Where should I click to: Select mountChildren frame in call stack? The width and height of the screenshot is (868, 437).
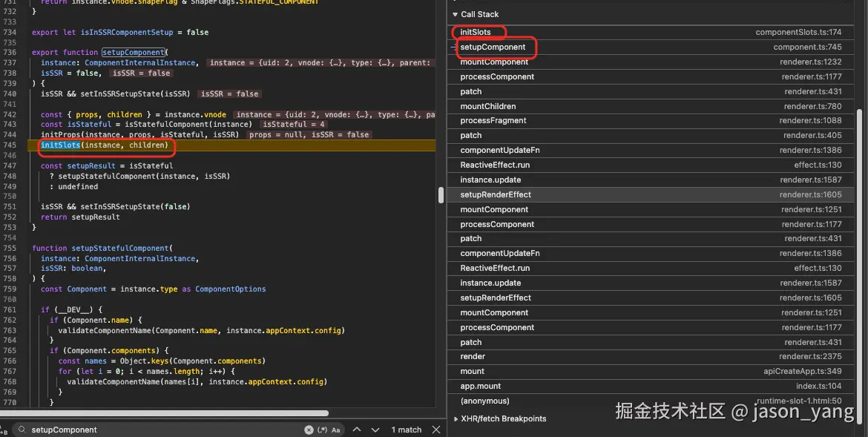(x=651, y=106)
